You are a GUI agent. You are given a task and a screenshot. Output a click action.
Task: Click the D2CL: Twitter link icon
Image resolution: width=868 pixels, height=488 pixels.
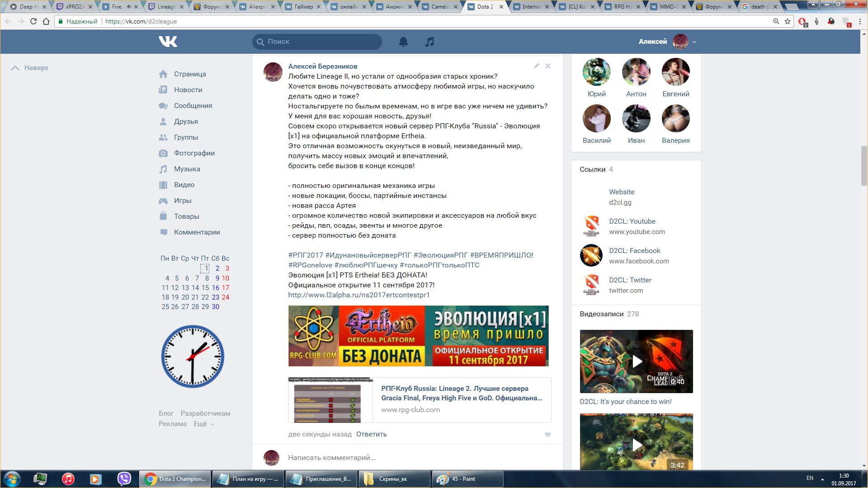pos(591,285)
